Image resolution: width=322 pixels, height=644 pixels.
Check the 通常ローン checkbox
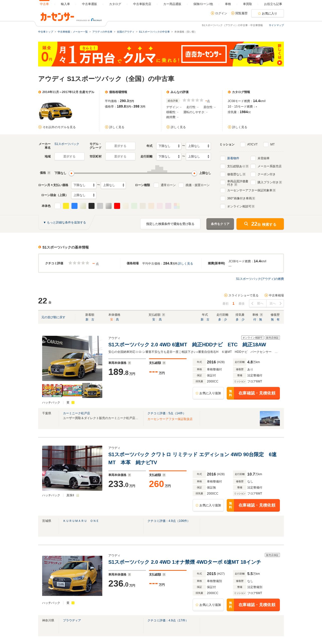click(x=156, y=185)
